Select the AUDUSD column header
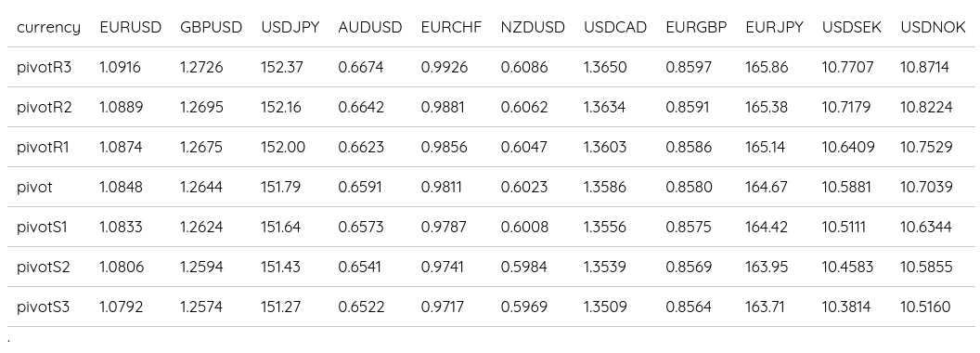This screenshot has height=353, width=980. click(x=370, y=28)
